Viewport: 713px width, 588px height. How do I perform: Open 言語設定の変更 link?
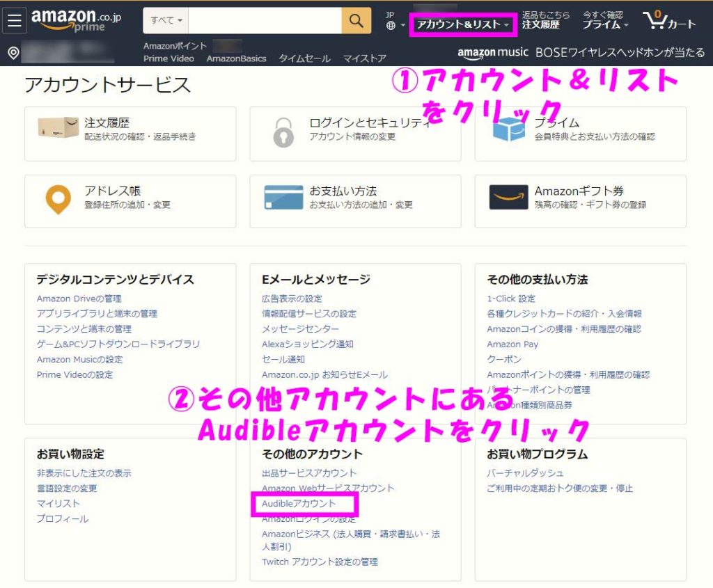(x=67, y=488)
